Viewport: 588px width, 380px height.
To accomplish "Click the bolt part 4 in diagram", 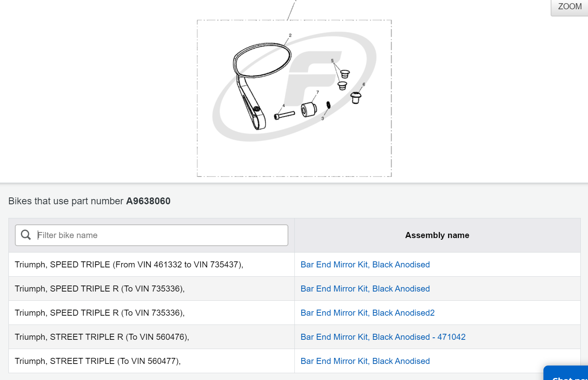I will (284, 115).
